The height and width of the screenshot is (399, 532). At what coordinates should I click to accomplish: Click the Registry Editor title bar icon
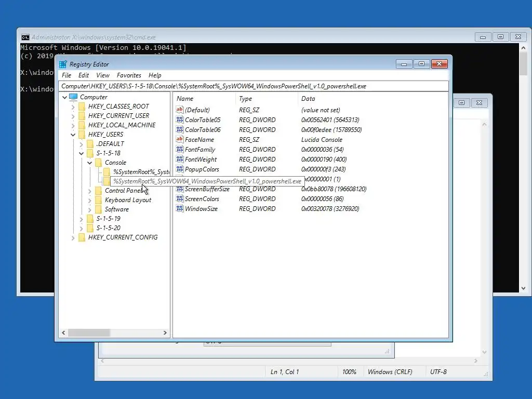click(x=63, y=64)
